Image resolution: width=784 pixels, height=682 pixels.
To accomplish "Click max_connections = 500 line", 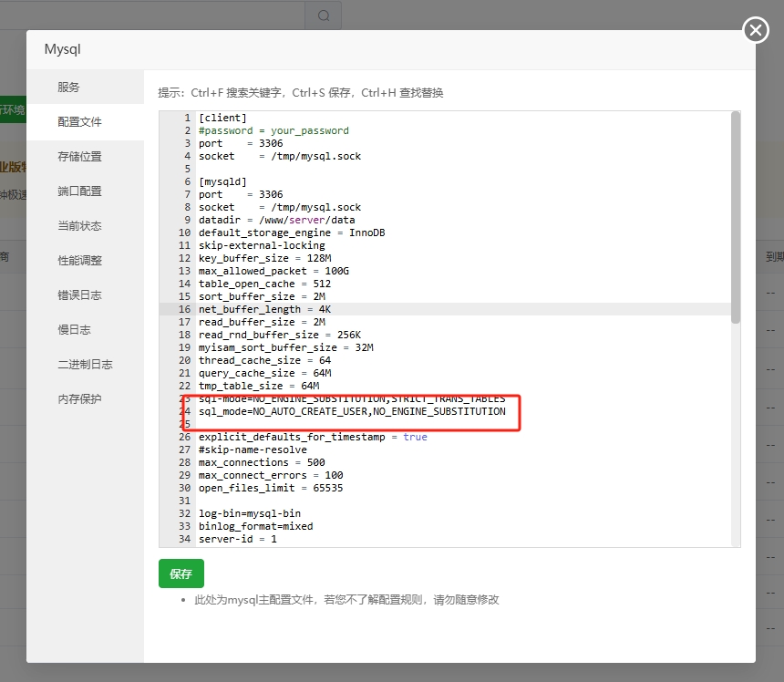I will [262, 462].
